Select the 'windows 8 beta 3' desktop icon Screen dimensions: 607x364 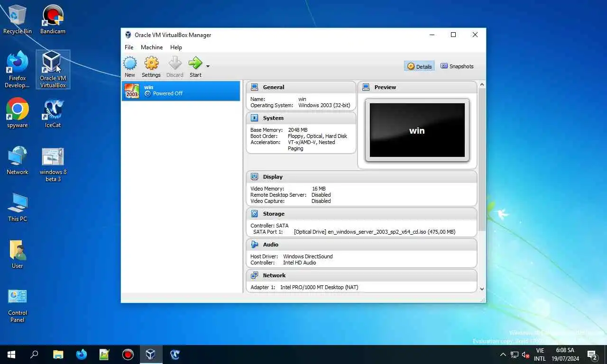point(53,164)
